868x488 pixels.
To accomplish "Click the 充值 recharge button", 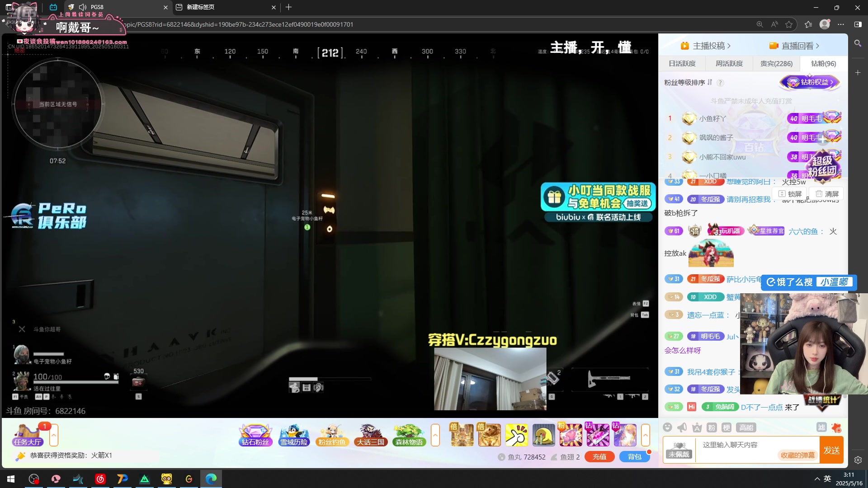I will (599, 457).
